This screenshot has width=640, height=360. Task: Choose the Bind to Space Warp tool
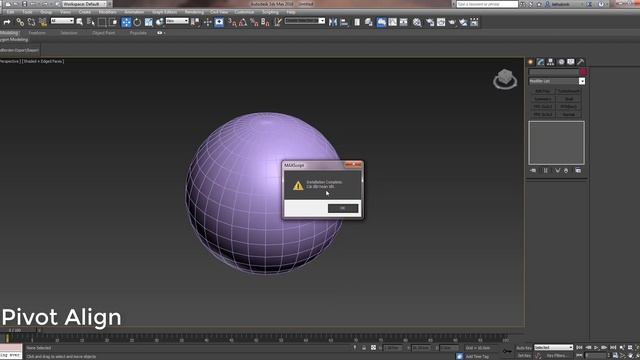(42, 22)
